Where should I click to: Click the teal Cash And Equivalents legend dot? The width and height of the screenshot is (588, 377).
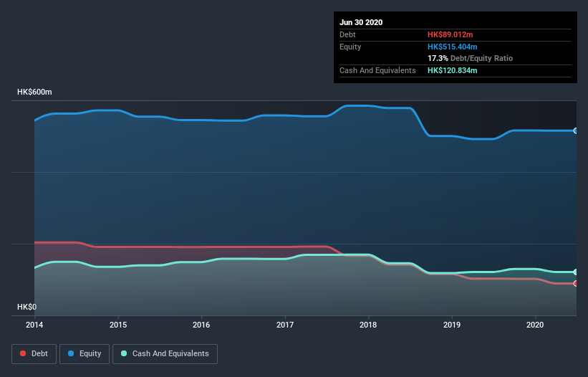124,353
